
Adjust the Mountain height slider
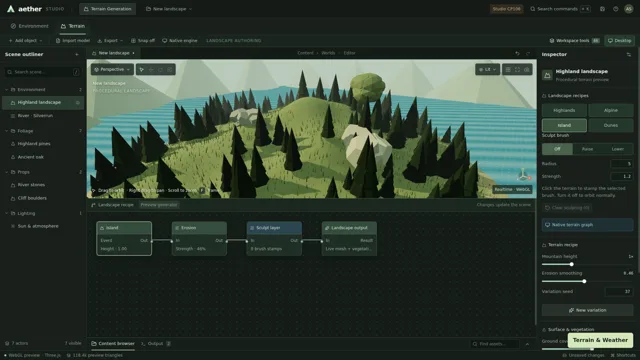point(587,264)
